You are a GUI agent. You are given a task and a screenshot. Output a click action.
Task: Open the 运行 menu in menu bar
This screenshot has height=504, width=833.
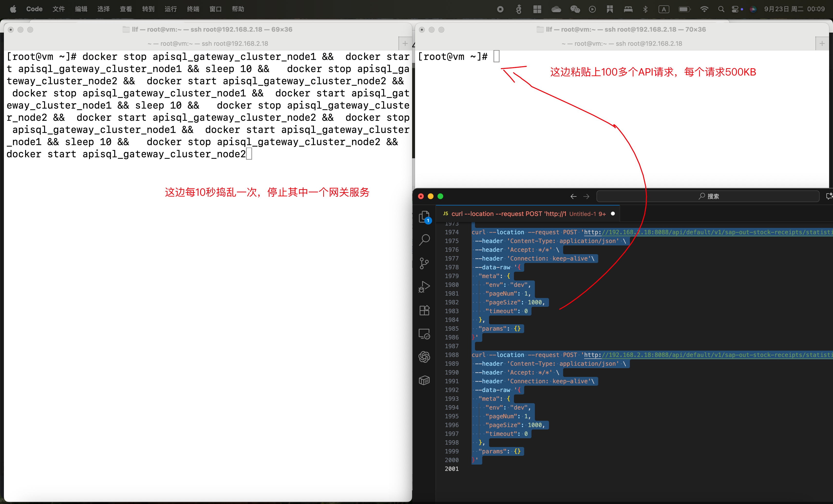pos(170,9)
